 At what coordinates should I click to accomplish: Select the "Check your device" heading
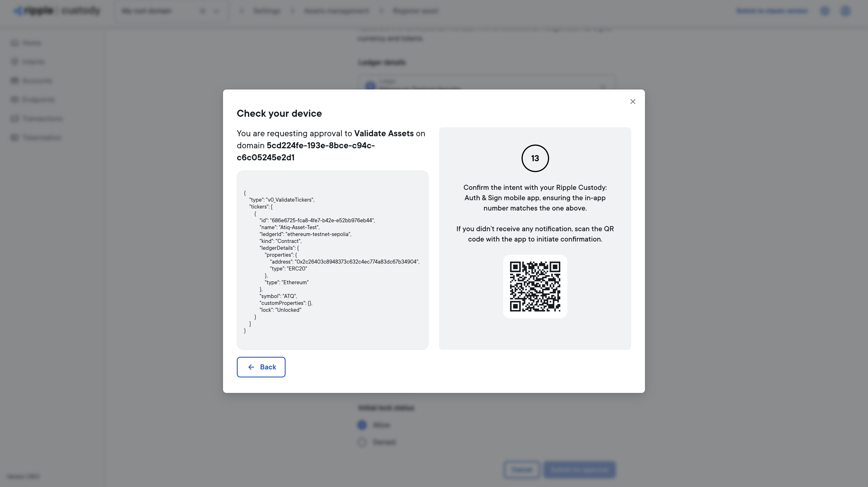click(279, 114)
